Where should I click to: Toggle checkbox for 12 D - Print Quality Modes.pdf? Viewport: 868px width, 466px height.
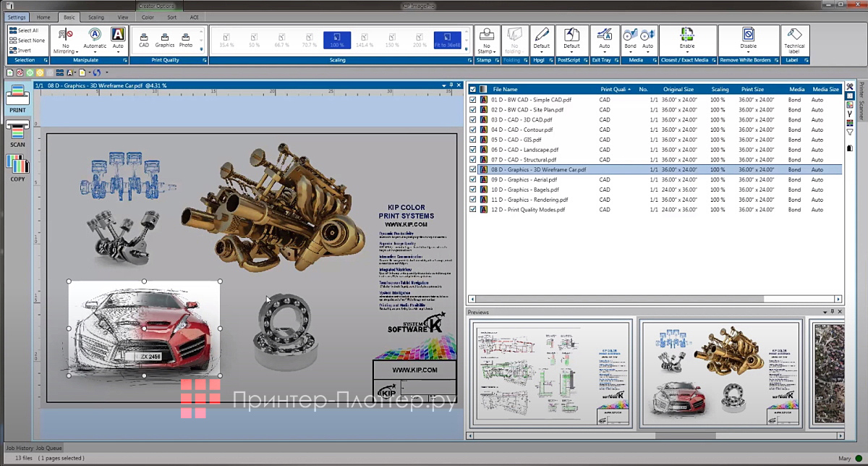pos(473,210)
